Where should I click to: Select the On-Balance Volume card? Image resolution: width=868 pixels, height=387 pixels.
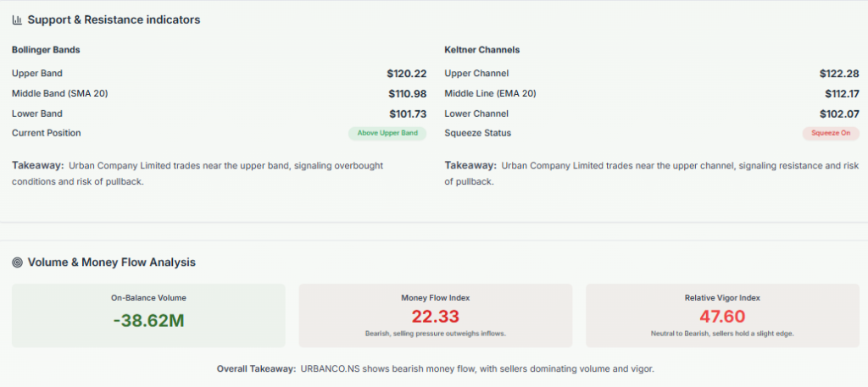click(x=148, y=315)
